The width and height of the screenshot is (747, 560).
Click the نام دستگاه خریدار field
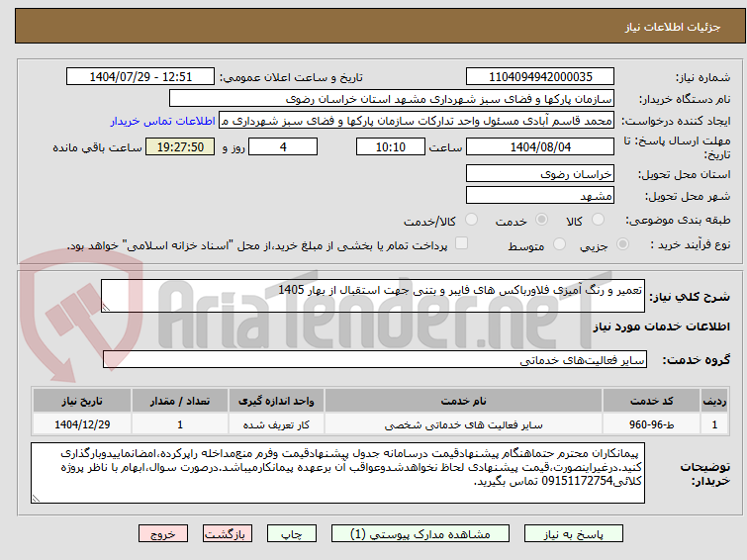coord(392,99)
